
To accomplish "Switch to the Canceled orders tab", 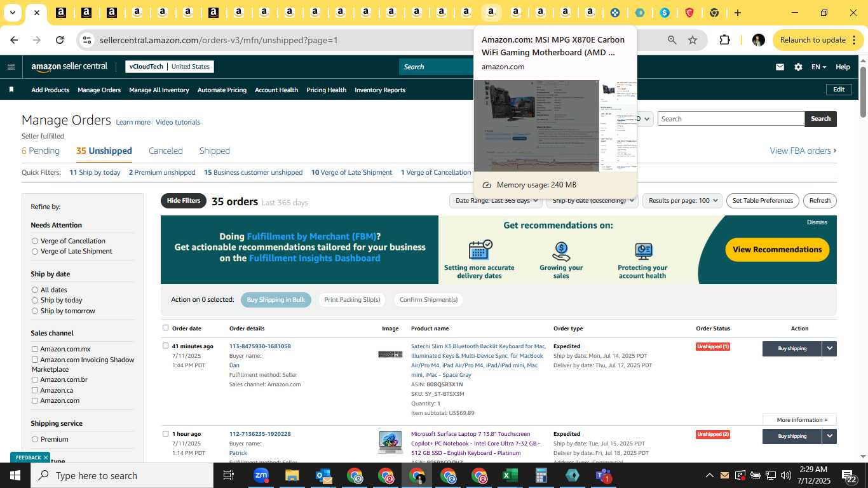I will pos(166,151).
